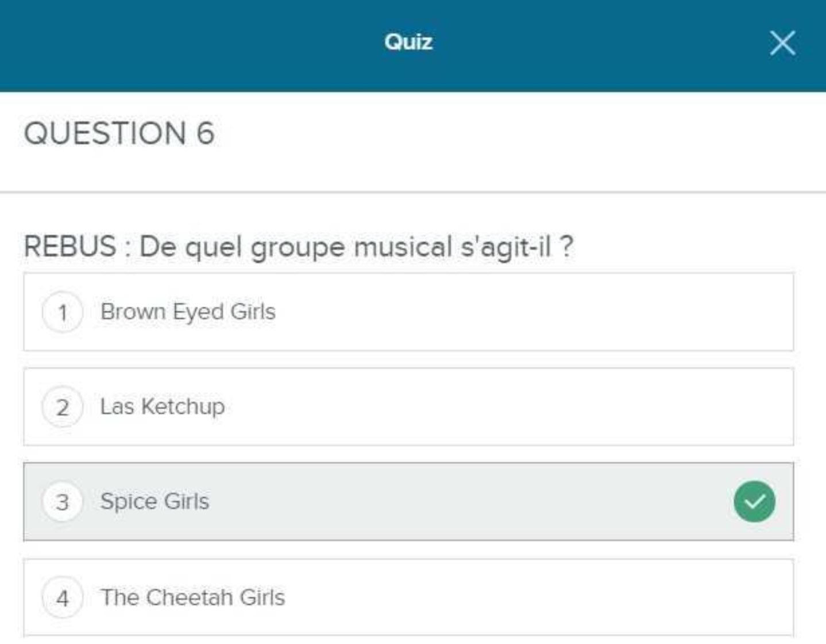Click the "Quiz" title in header

(x=408, y=42)
